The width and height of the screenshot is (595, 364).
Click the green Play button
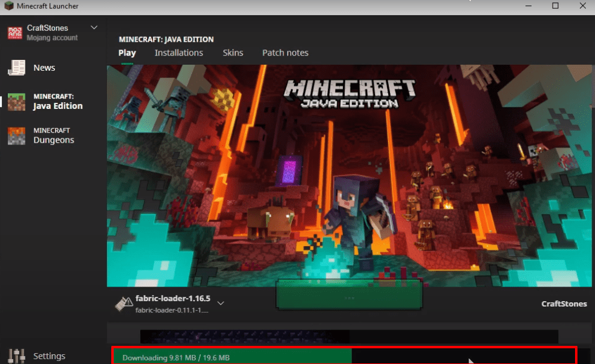pyautogui.click(x=349, y=294)
